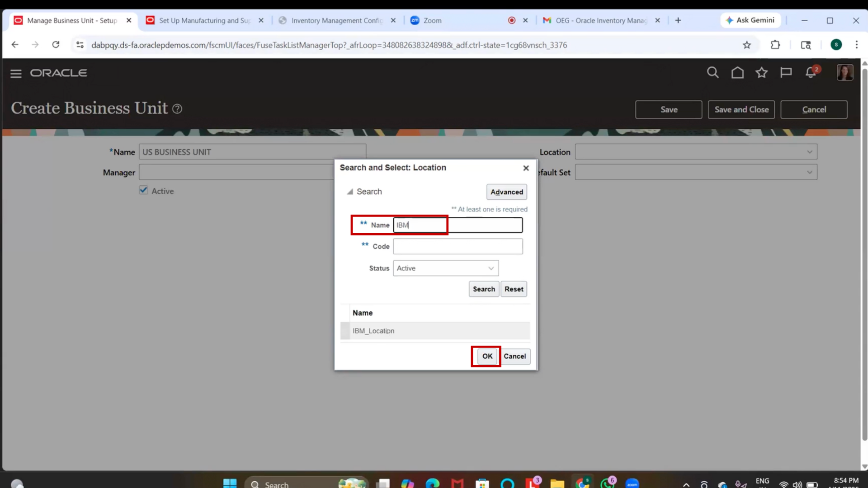Viewport: 868px width, 488px height.
Task: Switch to Inventory Management Config tab
Action: click(x=337, y=20)
